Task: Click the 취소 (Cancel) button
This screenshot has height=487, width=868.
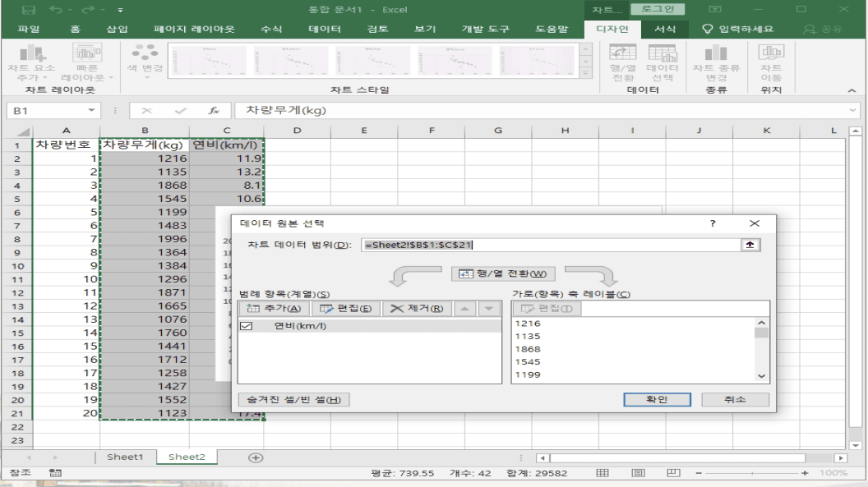Action: (x=735, y=399)
